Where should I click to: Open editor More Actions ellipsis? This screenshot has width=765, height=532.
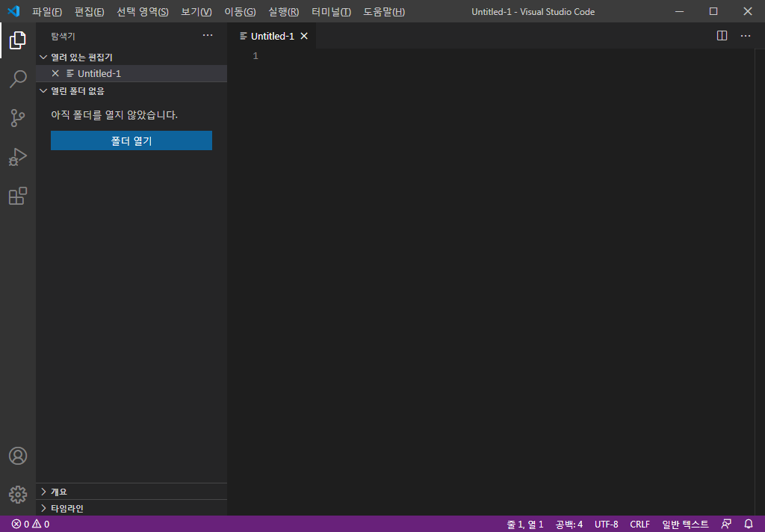[746, 36]
